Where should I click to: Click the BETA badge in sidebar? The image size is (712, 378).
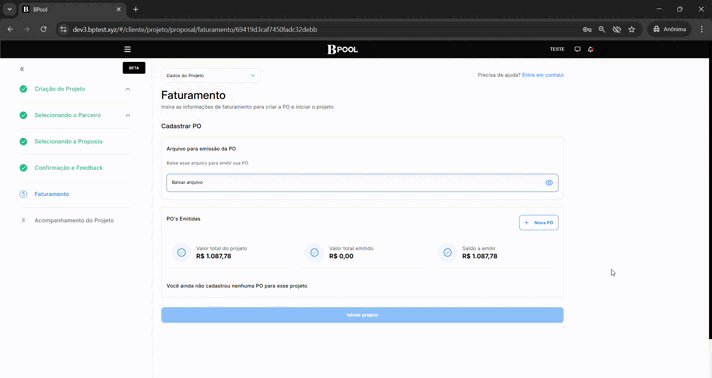(134, 68)
